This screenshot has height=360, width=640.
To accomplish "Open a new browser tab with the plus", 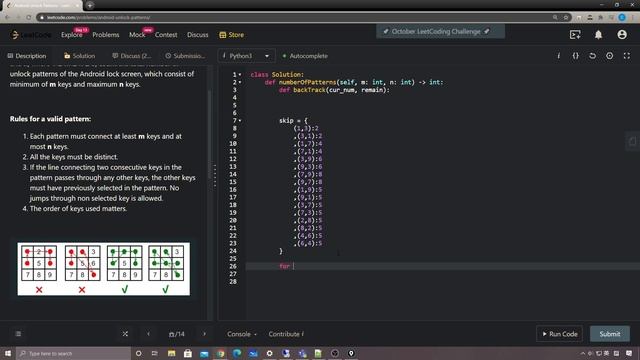I will point(90,5).
